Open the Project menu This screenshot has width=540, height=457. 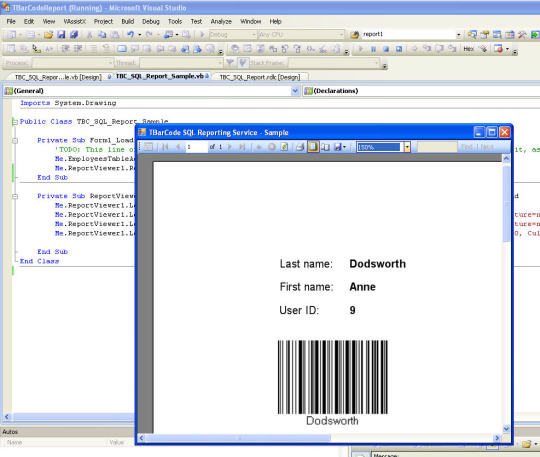pyautogui.click(x=103, y=21)
